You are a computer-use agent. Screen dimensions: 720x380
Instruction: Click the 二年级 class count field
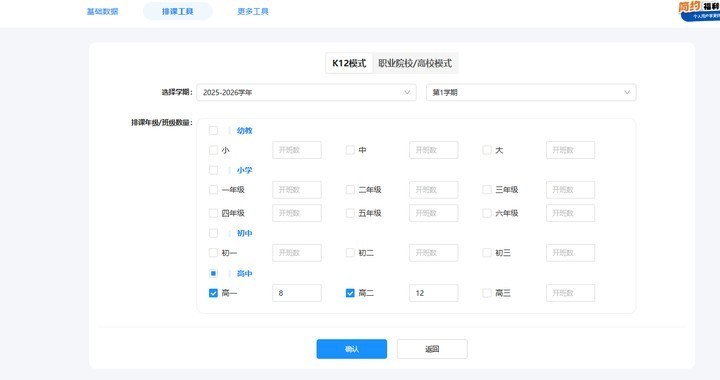[433, 190]
